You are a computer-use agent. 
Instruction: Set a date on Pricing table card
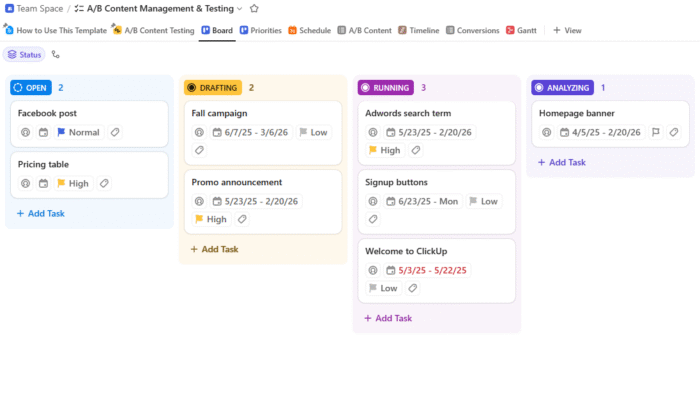43,183
